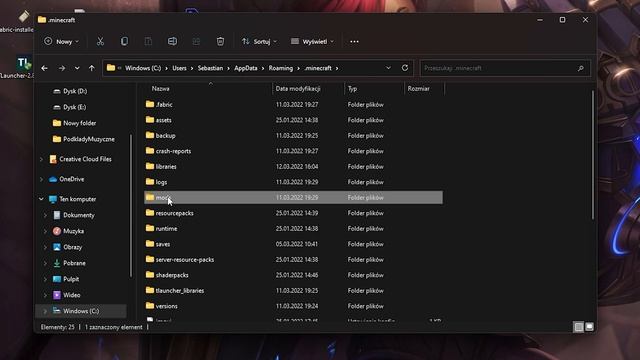Open the Nowy (New) dropdown button
640x360 pixels.
(x=62, y=41)
